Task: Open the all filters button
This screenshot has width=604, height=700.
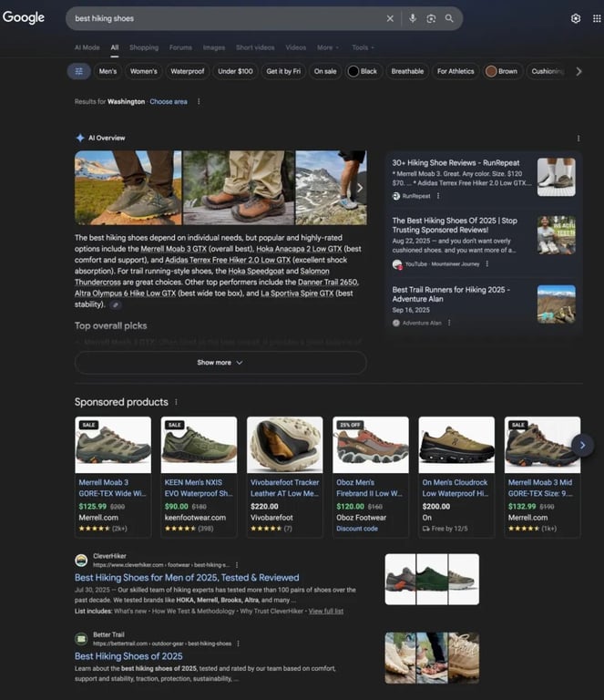Action: click(79, 71)
